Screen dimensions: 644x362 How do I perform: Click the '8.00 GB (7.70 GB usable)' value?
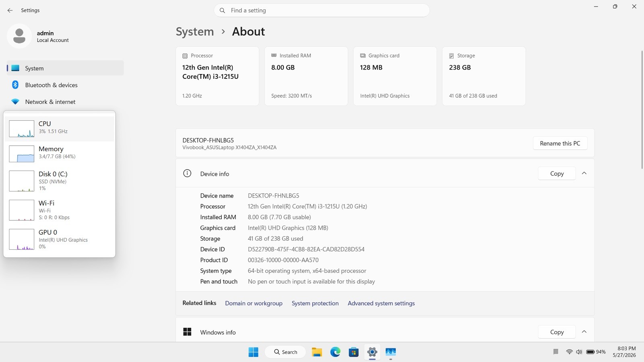click(x=279, y=217)
